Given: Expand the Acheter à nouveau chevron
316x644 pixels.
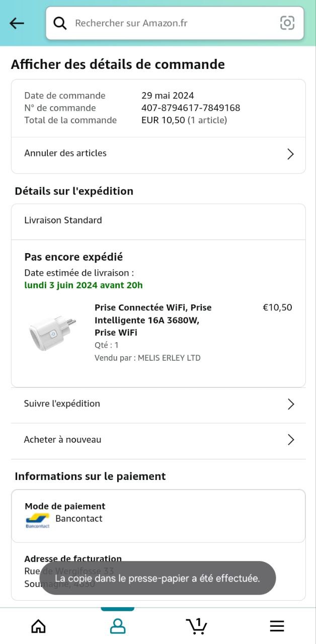Looking at the screenshot, I should pyautogui.click(x=290, y=440).
